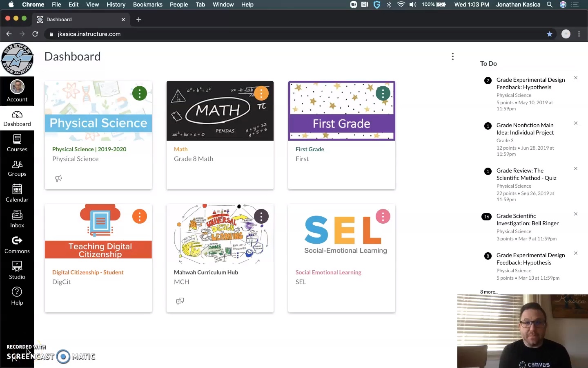
Task: Open the Bookmarks menu
Action: pos(147,4)
